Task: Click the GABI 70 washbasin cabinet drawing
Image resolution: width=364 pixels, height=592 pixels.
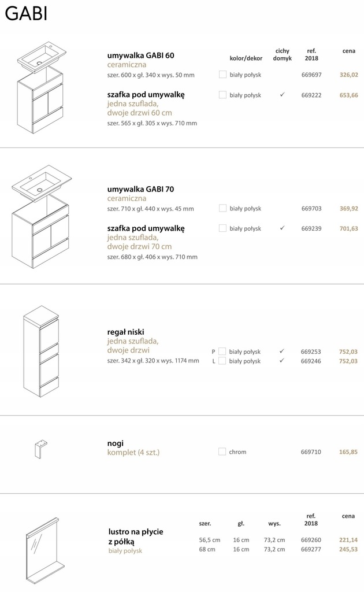Action: pyautogui.click(x=41, y=217)
